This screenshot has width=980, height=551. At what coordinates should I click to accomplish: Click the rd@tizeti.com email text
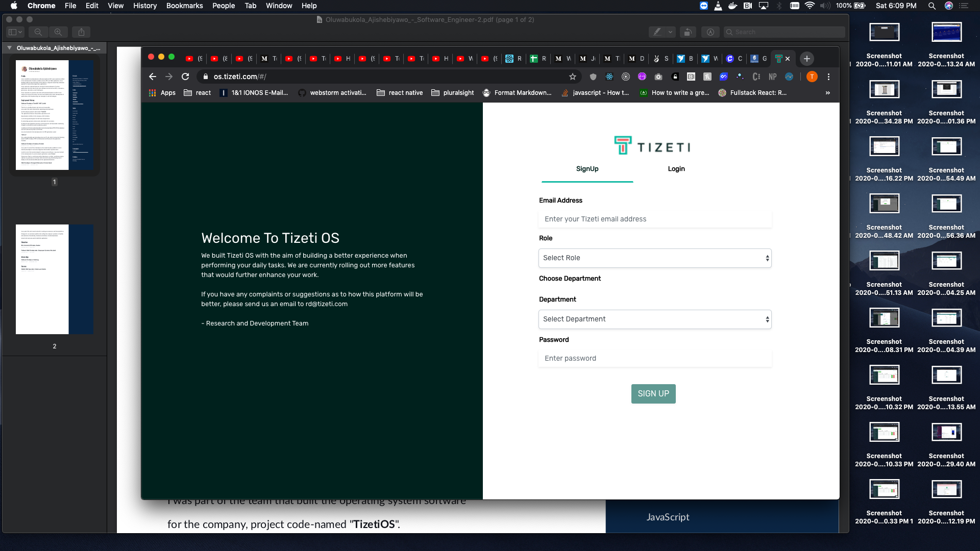pos(327,304)
